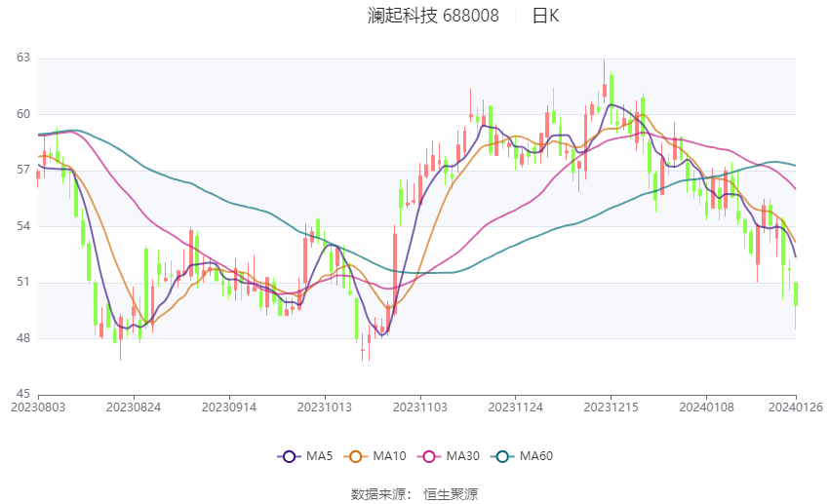Image resolution: width=829 pixels, height=504 pixels.
Task: Click x-axis date label 20240126
Action: (x=796, y=407)
